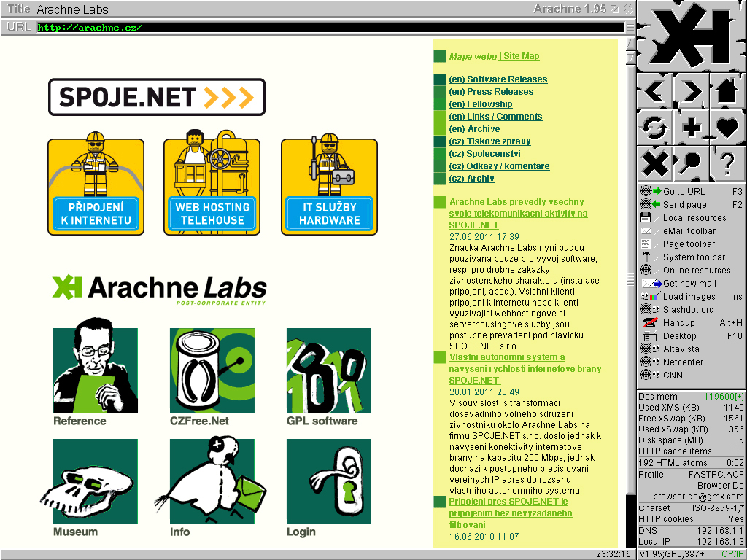Open Netcenter shortcut
This screenshot has width=747, height=560.
tap(692, 362)
